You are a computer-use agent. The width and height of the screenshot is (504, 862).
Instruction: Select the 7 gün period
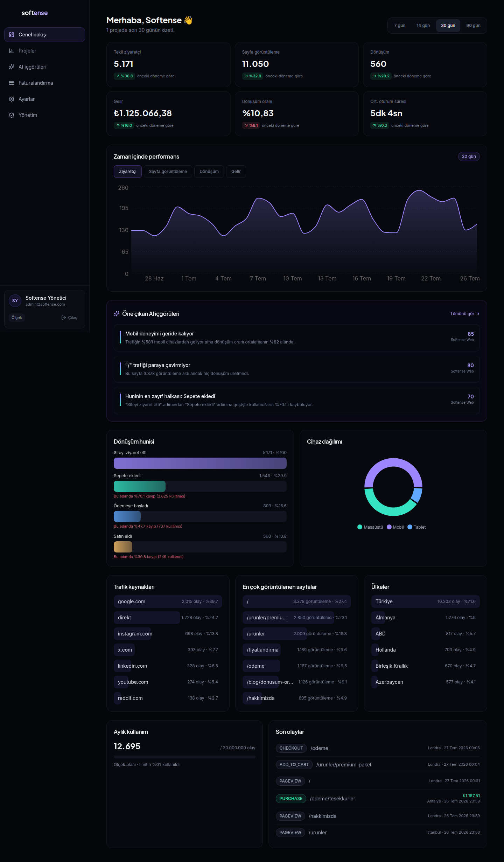coord(400,26)
